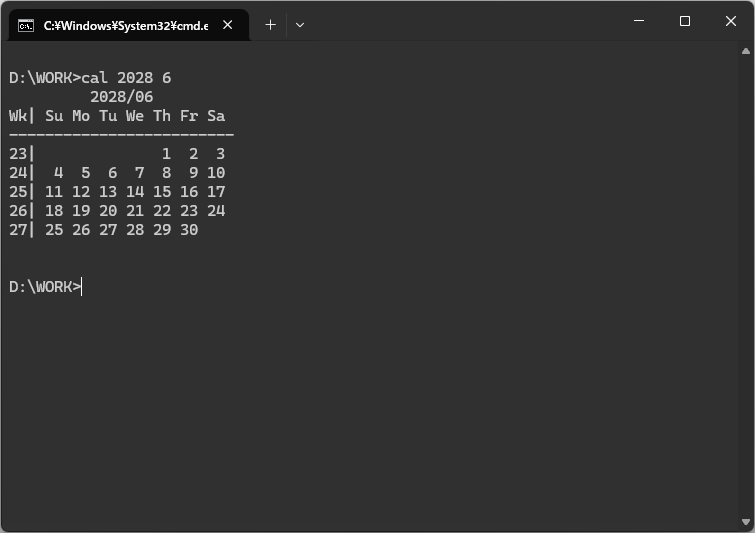The height and width of the screenshot is (533, 755).
Task: Click the week number 25 label
Action: tap(18, 192)
